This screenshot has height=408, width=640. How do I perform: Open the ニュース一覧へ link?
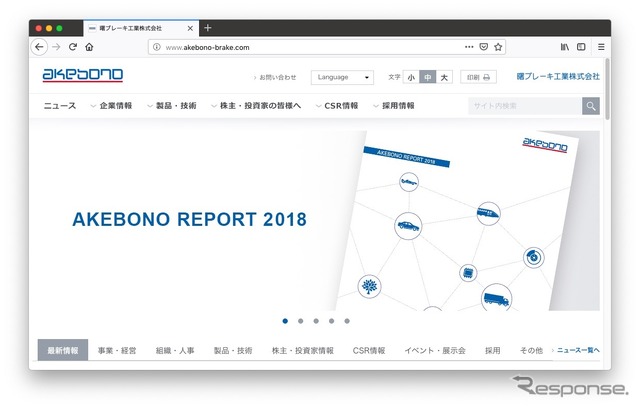click(576, 350)
